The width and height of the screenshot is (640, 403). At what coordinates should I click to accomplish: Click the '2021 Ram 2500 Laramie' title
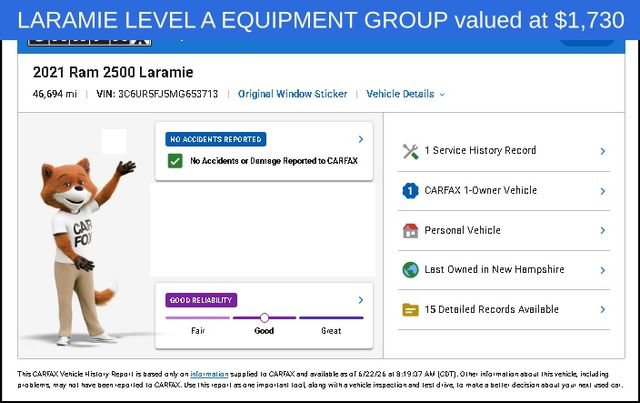(113, 72)
